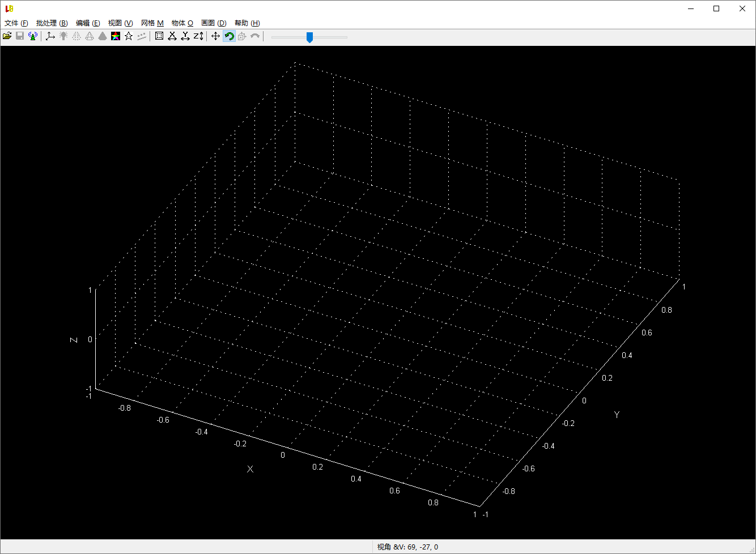The image size is (756, 554).
Task: Click the grayed curved arrow icon
Action: click(255, 36)
